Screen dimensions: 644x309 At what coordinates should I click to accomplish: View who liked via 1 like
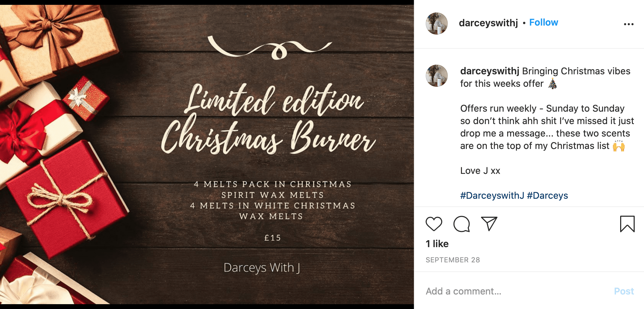tap(437, 244)
